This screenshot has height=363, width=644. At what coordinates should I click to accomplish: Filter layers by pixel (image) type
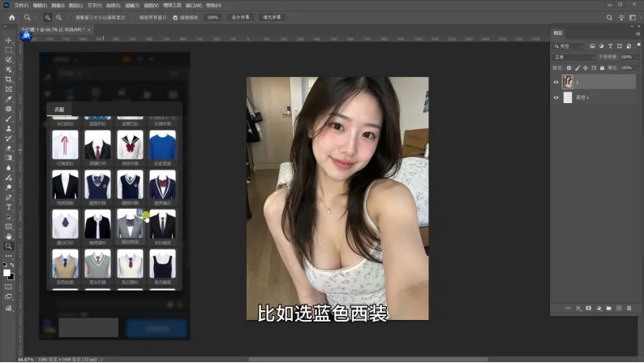coord(592,46)
